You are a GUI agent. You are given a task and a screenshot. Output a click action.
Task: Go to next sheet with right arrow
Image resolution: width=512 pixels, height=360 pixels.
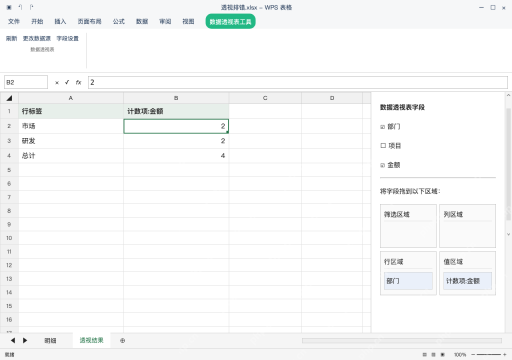pyautogui.click(x=25, y=340)
